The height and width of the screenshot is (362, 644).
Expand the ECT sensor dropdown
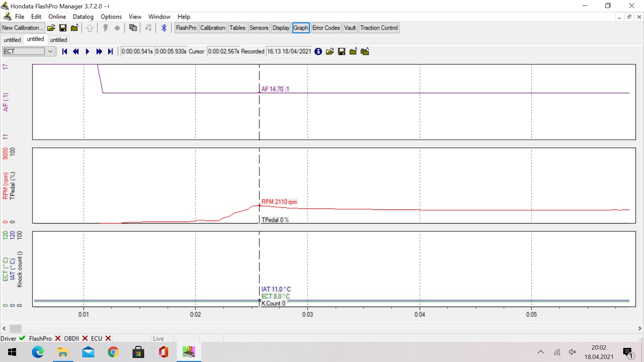coord(50,52)
